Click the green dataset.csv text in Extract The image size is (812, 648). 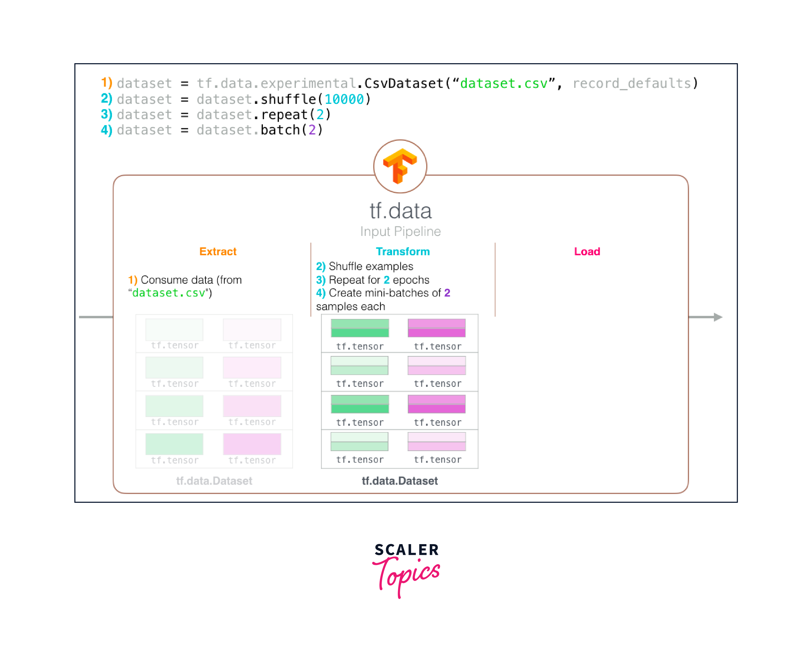point(169,293)
